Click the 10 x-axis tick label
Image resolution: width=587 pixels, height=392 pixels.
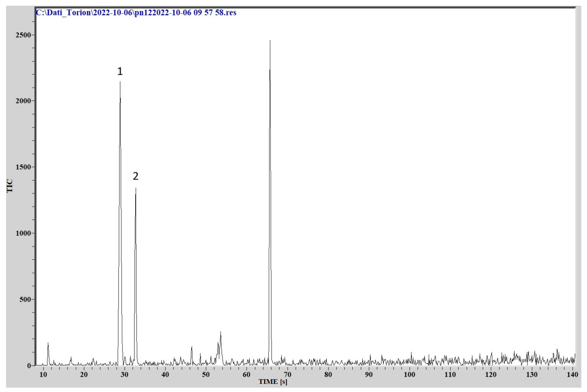coord(43,374)
